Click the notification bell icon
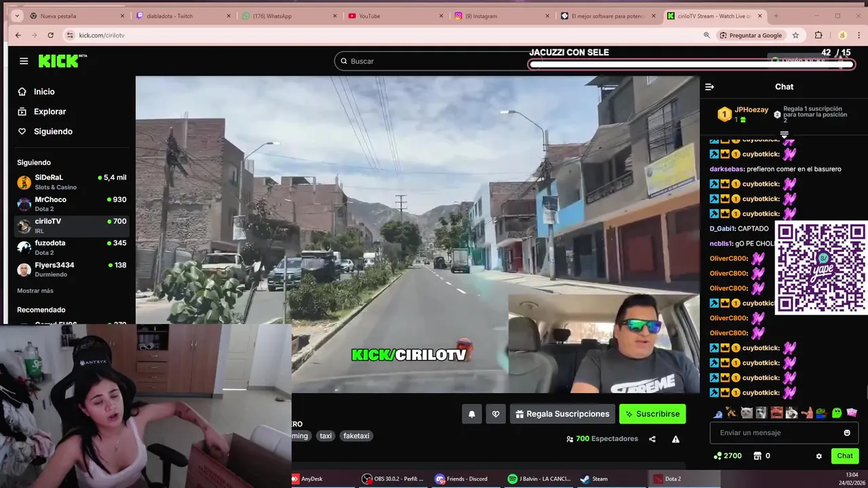The image size is (868, 488). pyautogui.click(x=472, y=414)
